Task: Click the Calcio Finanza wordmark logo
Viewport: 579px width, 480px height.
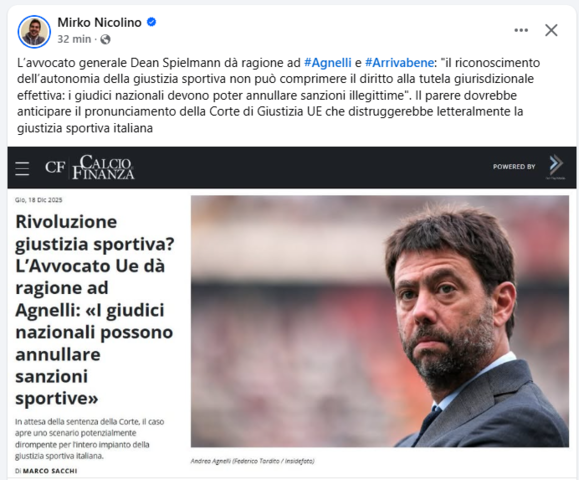Action: [x=103, y=167]
